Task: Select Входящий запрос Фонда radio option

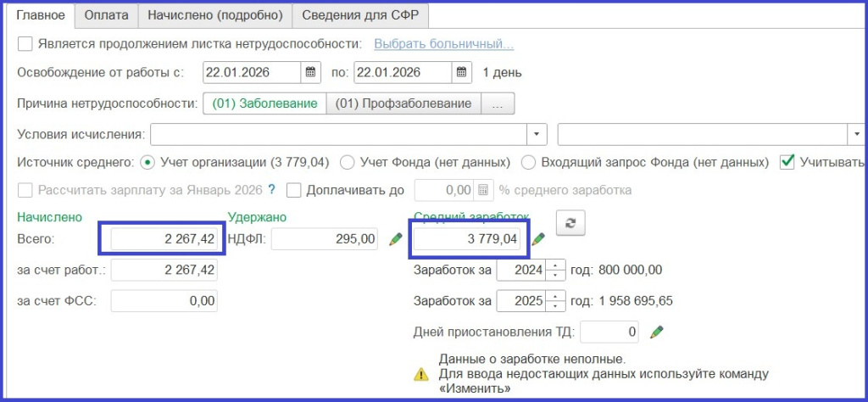Action: pyautogui.click(x=528, y=162)
